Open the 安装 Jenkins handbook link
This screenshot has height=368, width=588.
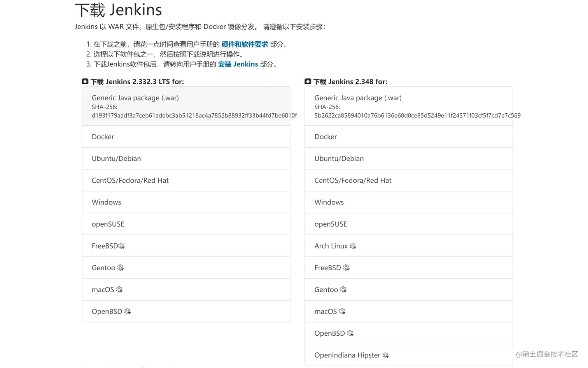[x=238, y=64]
